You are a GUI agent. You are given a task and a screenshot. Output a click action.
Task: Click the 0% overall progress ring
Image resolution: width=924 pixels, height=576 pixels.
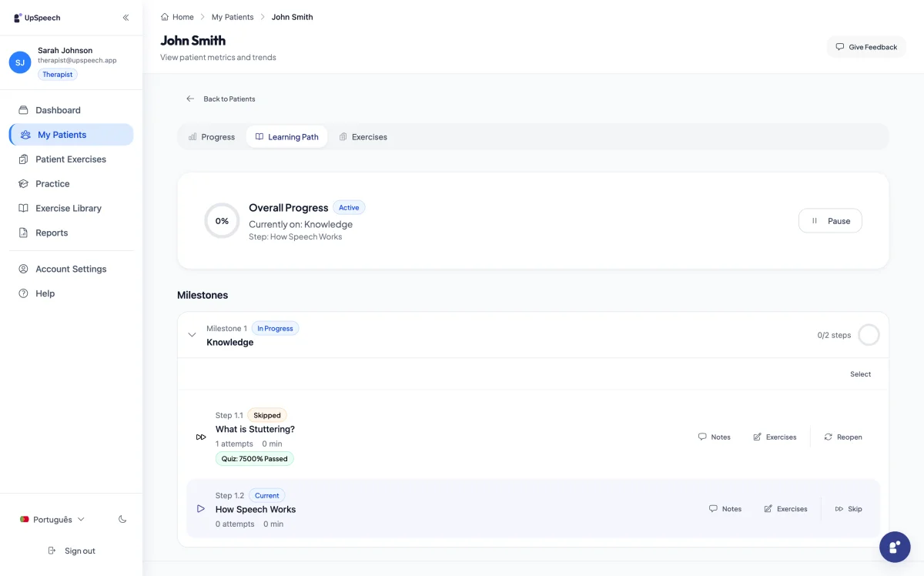(x=222, y=221)
